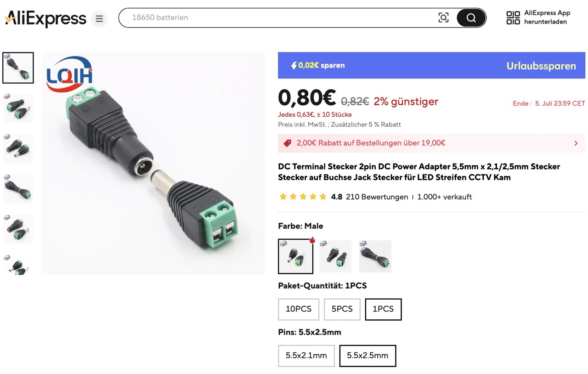Click the five-star rating icons
This screenshot has width=588, height=374.
pos(303,197)
